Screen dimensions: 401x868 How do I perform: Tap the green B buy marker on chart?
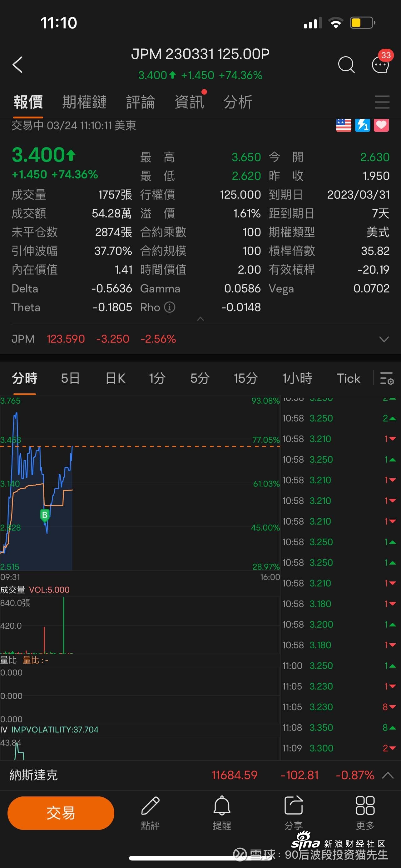44,515
